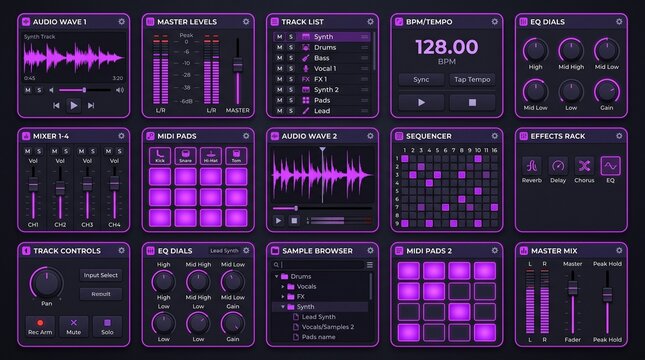Select the Chorus effect icon

584,166
